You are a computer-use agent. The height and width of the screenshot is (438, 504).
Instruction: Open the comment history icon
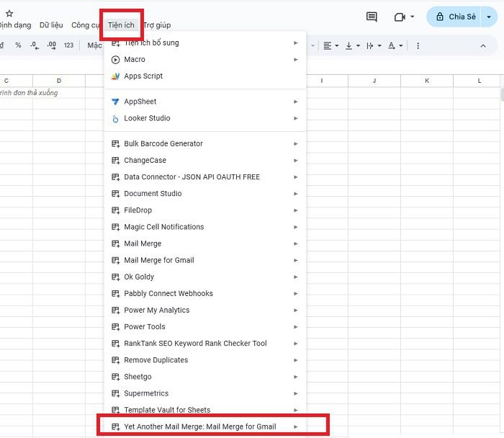pyautogui.click(x=372, y=17)
